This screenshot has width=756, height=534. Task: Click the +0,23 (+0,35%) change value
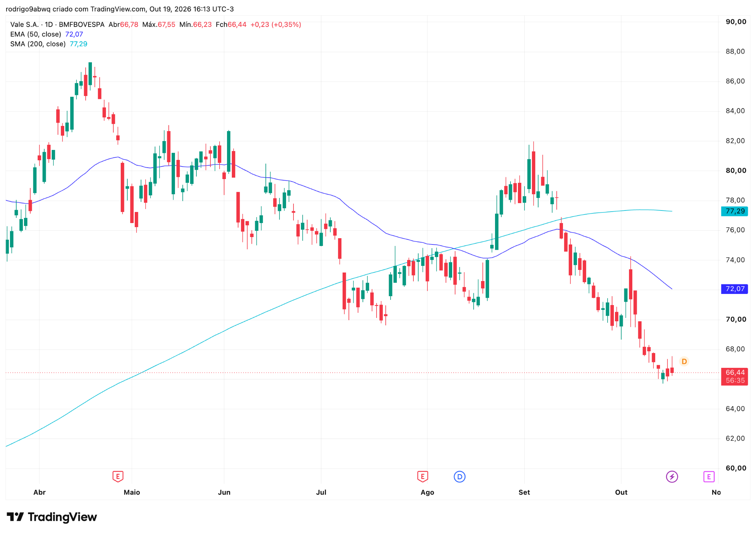tap(276, 25)
